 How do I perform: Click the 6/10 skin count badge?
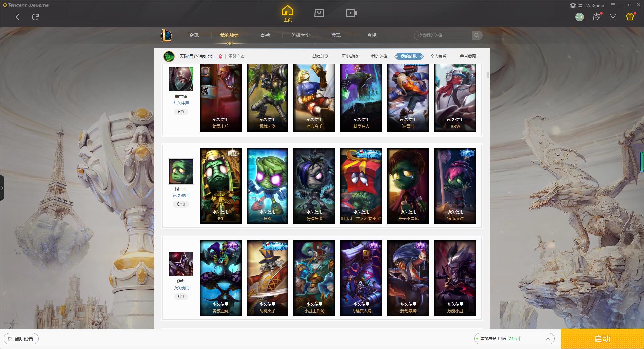[181, 204]
